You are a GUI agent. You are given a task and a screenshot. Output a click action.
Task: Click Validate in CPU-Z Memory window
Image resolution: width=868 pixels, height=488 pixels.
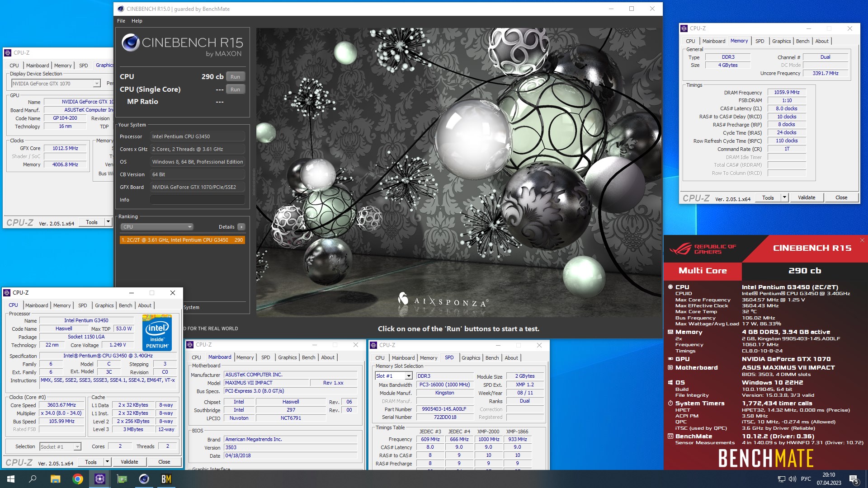[807, 197]
